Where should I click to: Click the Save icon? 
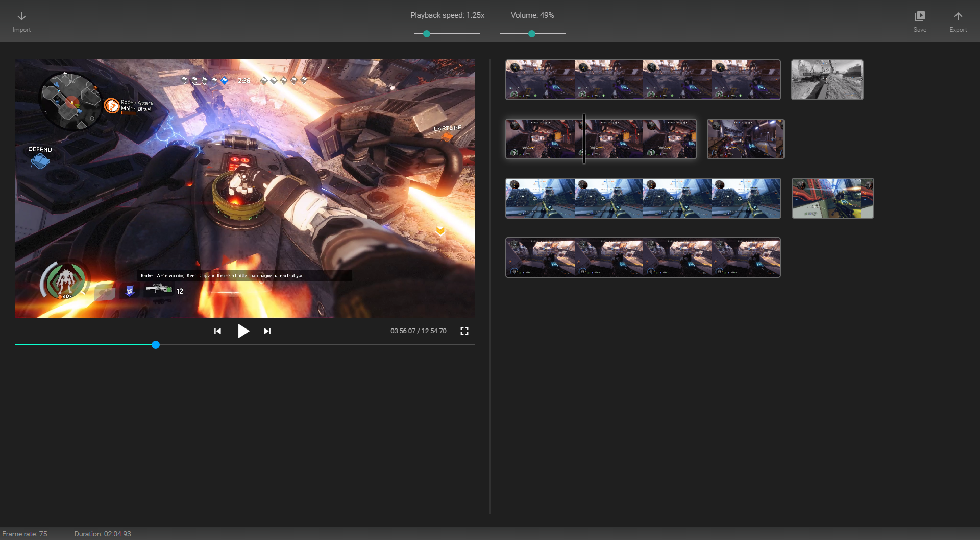pos(920,16)
